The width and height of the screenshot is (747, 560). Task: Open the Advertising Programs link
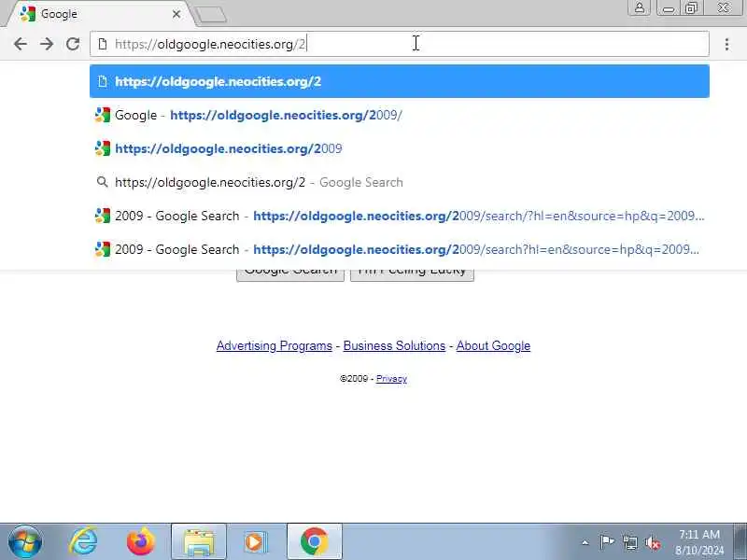pyautogui.click(x=274, y=345)
